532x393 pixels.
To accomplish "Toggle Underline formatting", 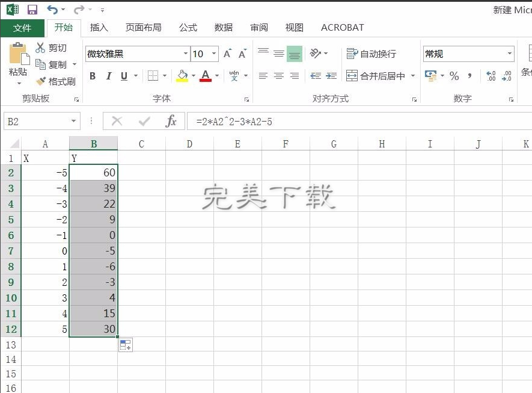I will [x=124, y=76].
